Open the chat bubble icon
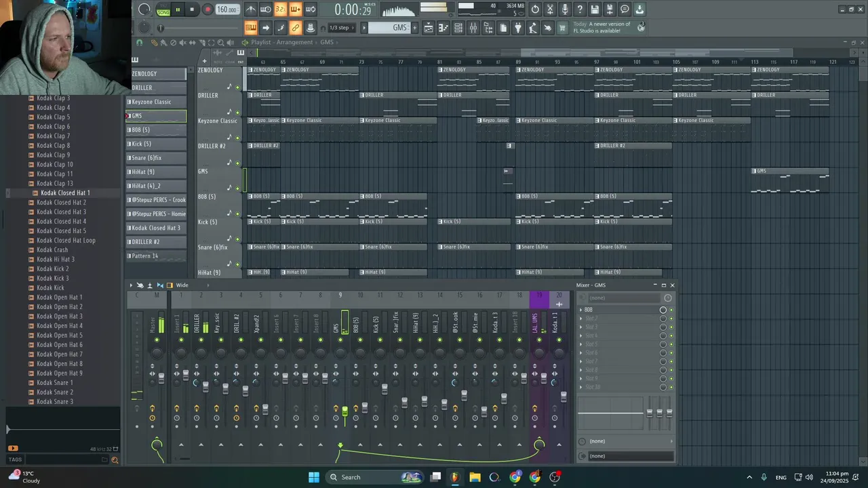Screen dimensions: 868x488 pos(625,9)
